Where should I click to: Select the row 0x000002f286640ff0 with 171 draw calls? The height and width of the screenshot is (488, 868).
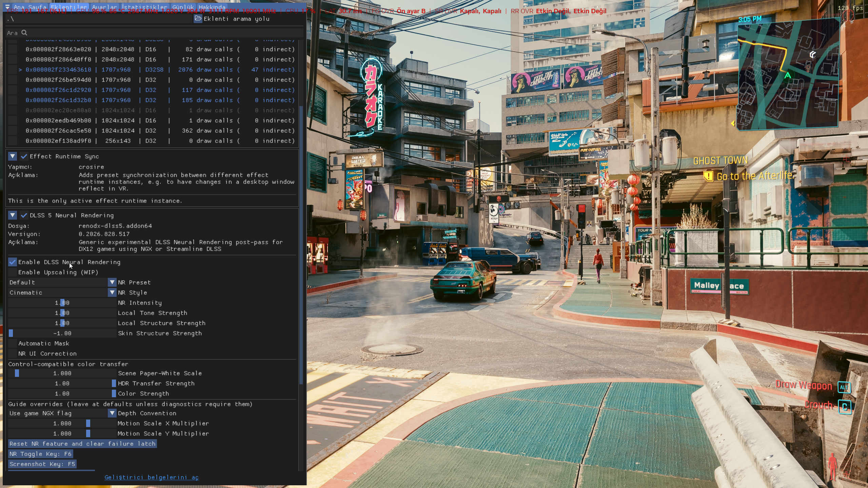tap(160, 59)
